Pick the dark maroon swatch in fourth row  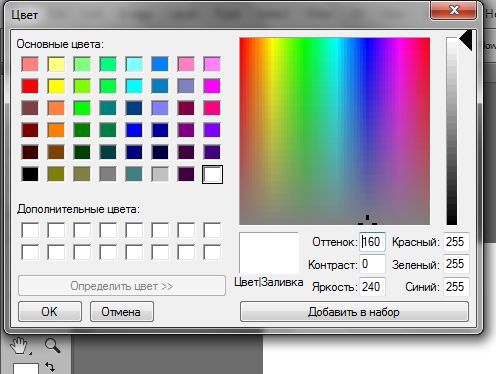30,130
